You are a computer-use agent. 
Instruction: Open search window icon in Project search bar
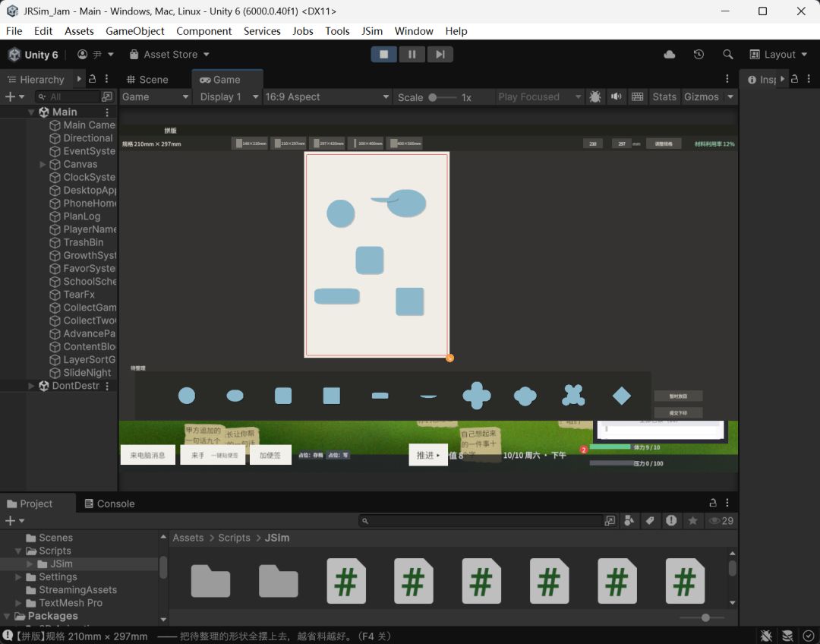click(x=610, y=520)
